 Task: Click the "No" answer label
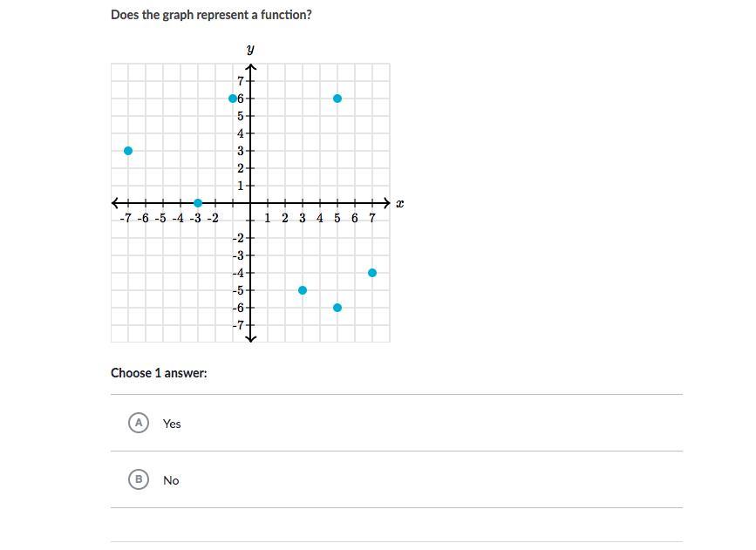(x=171, y=480)
